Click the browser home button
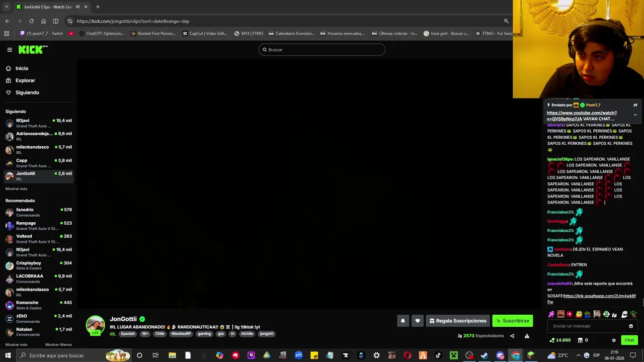Image resolution: width=644 pixels, height=362 pixels. [43, 21]
